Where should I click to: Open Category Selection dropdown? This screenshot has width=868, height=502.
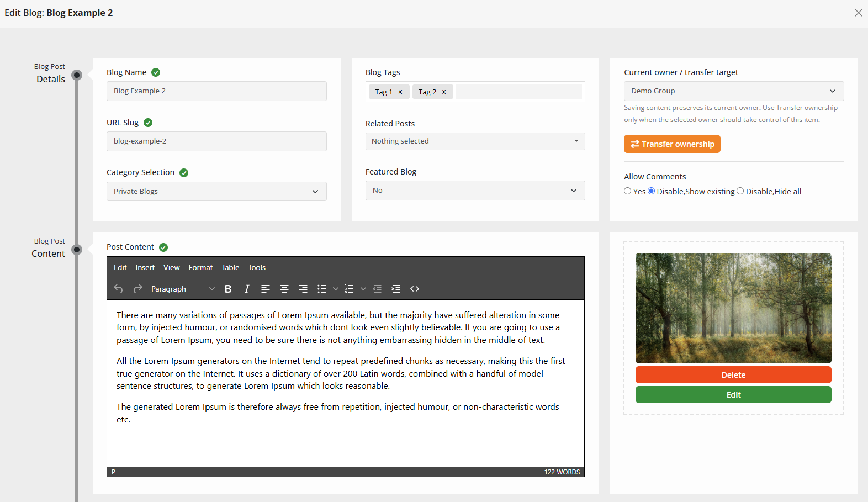(216, 192)
